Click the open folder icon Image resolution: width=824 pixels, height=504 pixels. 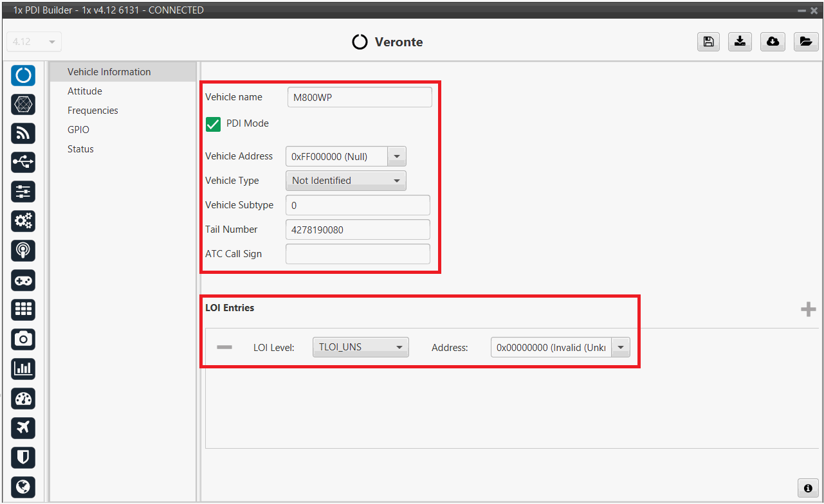point(805,42)
